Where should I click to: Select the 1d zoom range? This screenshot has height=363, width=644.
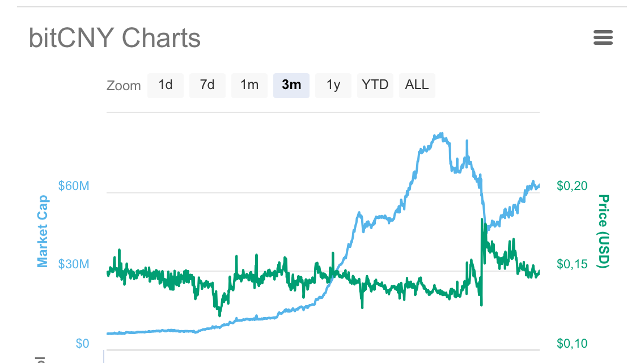click(x=166, y=85)
